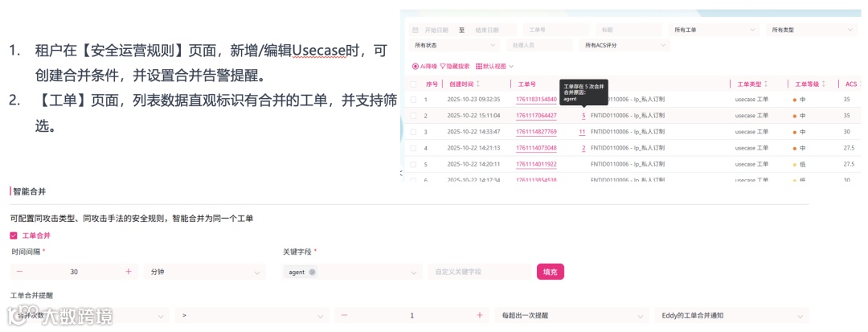Sort the table by 工单等级
Image resolution: width=868 pixels, height=332 pixels.
[823, 84]
